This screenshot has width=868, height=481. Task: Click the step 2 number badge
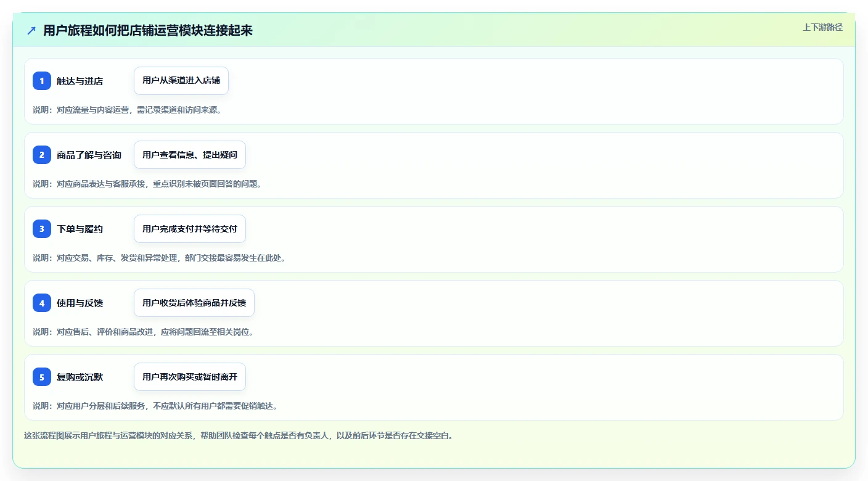click(x=42, y=155)
